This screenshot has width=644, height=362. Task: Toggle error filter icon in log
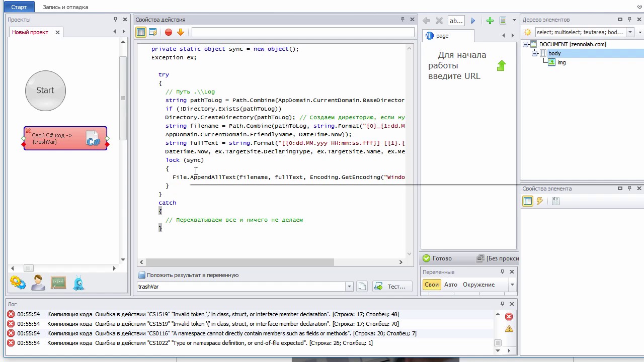509,316
